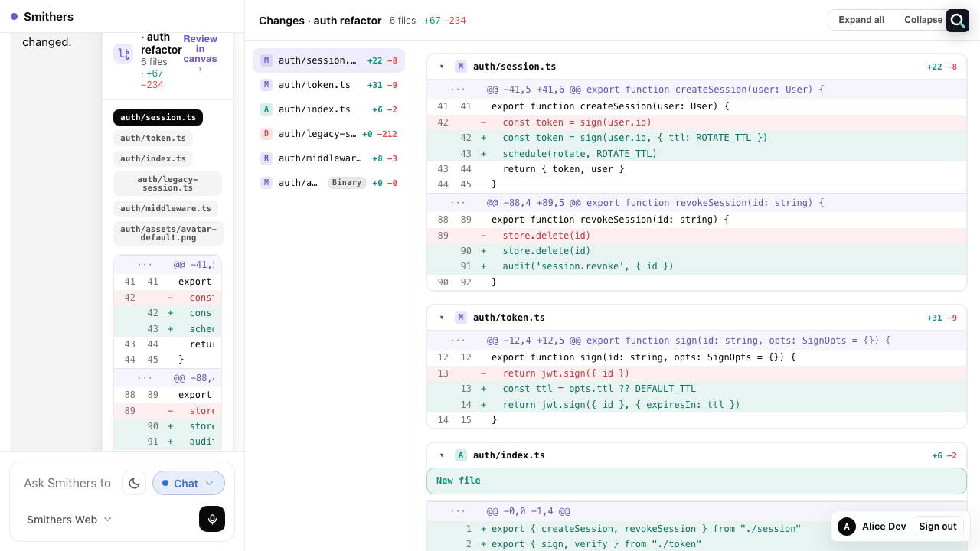Click auth/middleware.ts chip in chat panel
980x551 pixels.
coord(165,208)
